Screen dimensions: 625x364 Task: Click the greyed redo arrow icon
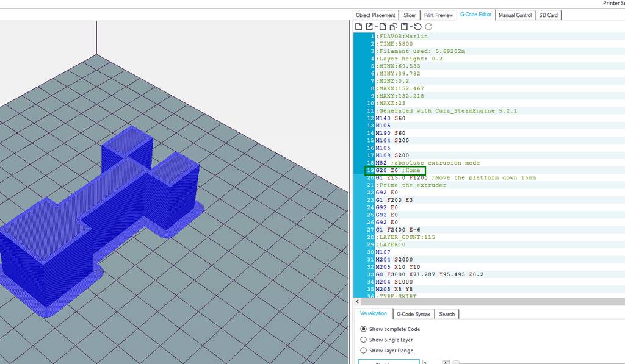(428, 27)
